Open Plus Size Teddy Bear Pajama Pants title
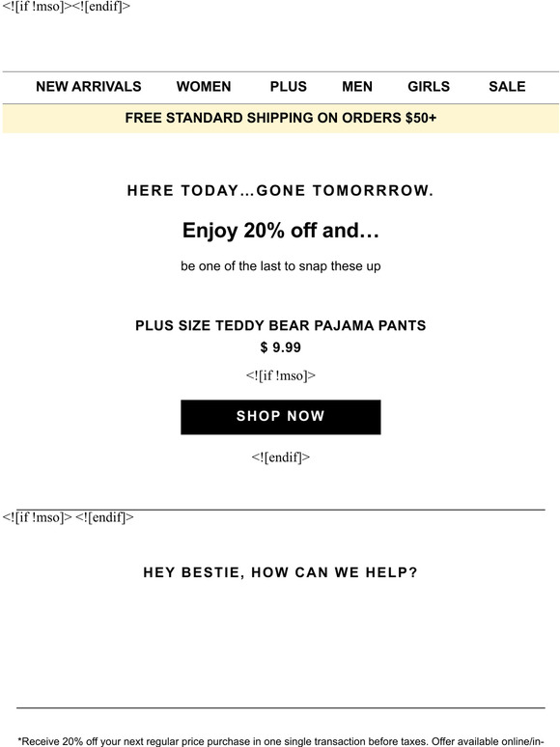The image size is (560, 747). (x=281, y=325)
